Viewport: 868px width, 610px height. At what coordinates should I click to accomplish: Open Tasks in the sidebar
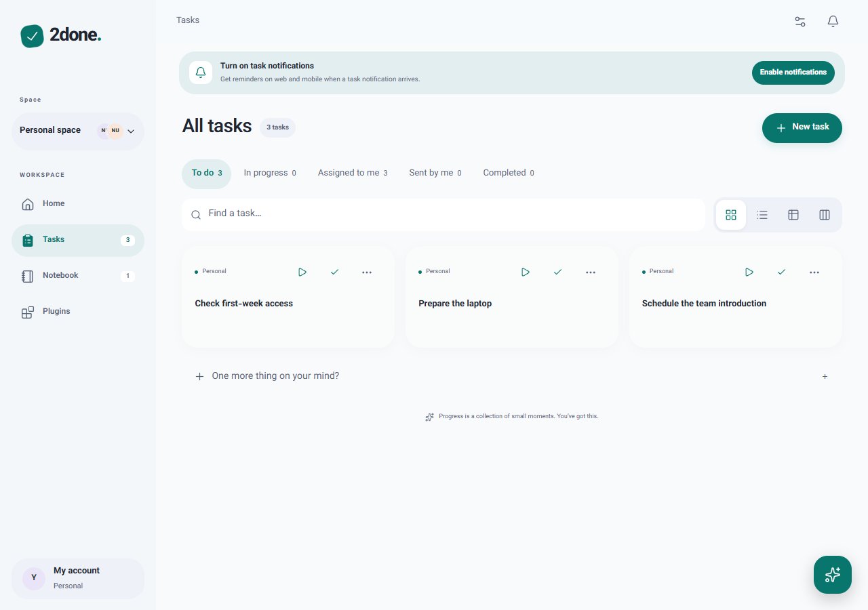78,240
